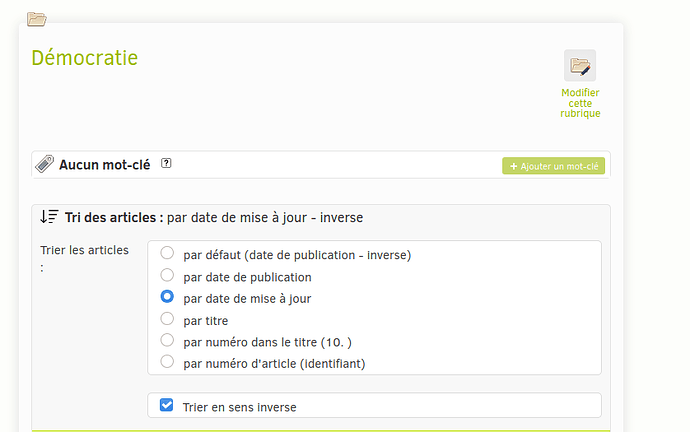Click the sort-order icon beside Tri des articles
This screenshot has height=432, width=690.
pos(49,217)
